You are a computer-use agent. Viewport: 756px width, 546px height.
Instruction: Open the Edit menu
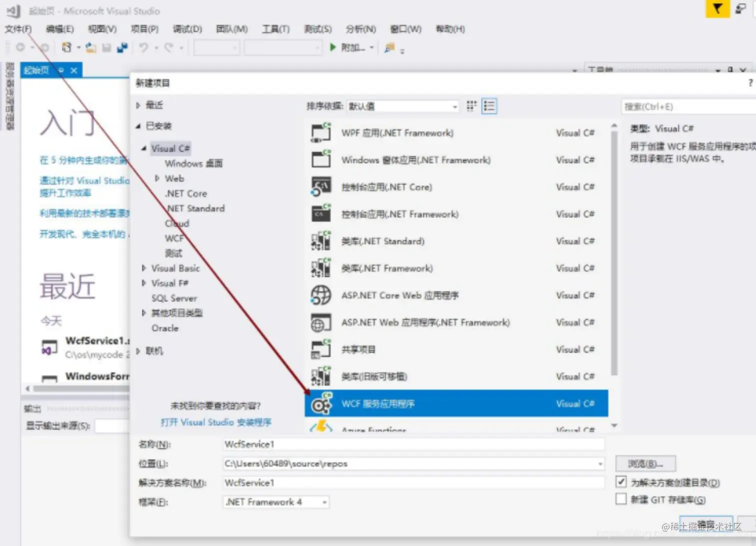pyautogui.click(x=60, y=29)
